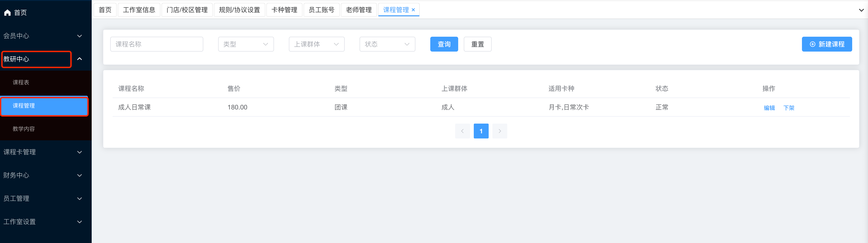Switch to the 老师管理 tab

tap(359, 10)
